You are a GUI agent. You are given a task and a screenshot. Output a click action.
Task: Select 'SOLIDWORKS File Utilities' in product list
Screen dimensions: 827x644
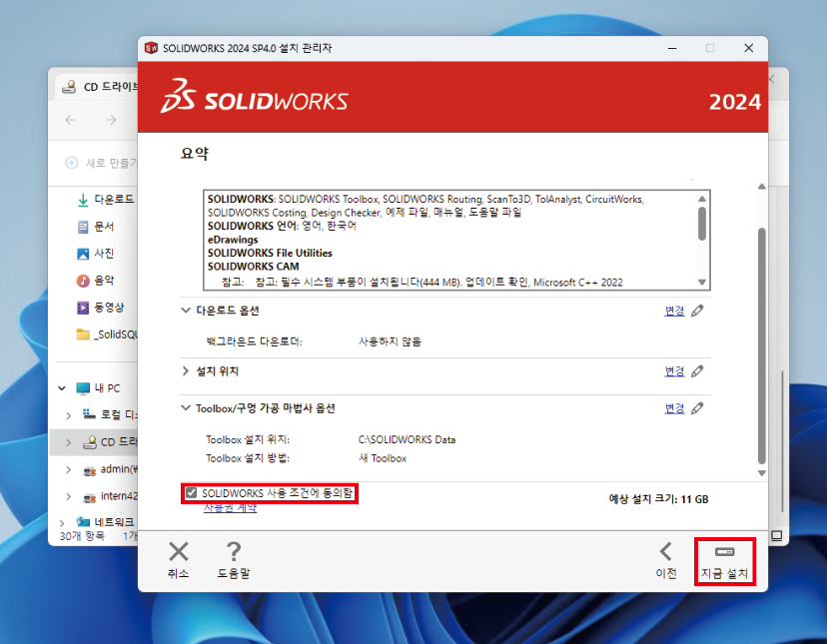(x=270, y=254)
